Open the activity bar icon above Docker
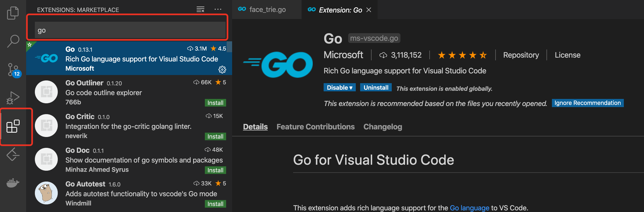This screenshot has width=644, height=212. click(13, 155)
